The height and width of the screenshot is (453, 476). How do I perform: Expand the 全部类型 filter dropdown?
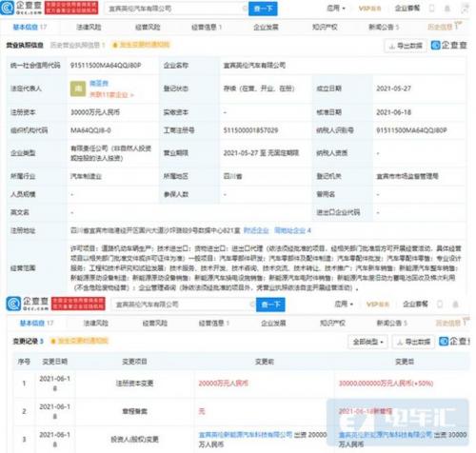[x=367, y=342]
